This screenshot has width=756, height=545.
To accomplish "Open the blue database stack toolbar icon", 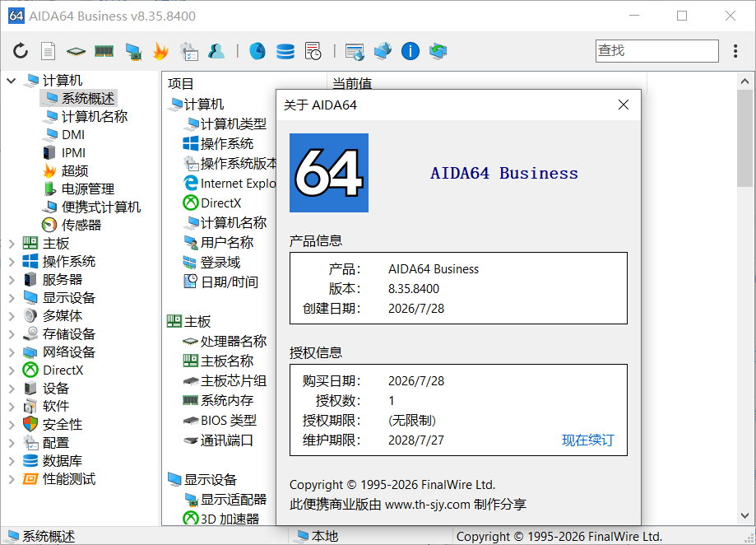I will 285,51.
